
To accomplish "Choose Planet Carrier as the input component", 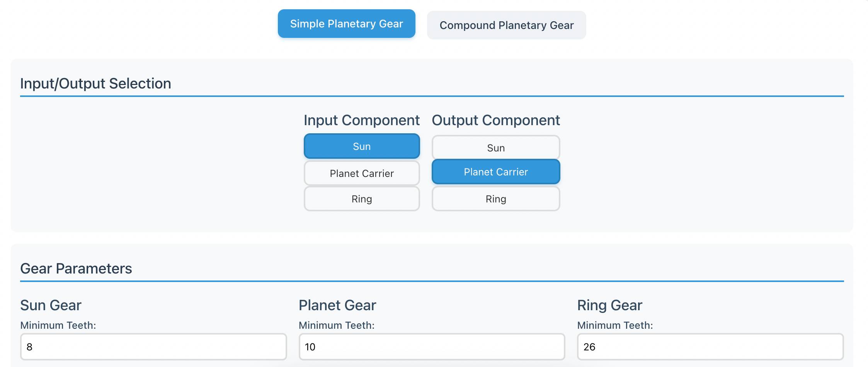I will [362, 173].
